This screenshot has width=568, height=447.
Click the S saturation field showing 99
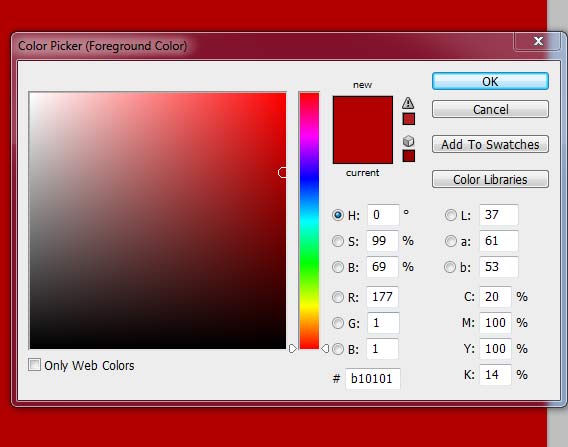[383, 241]
